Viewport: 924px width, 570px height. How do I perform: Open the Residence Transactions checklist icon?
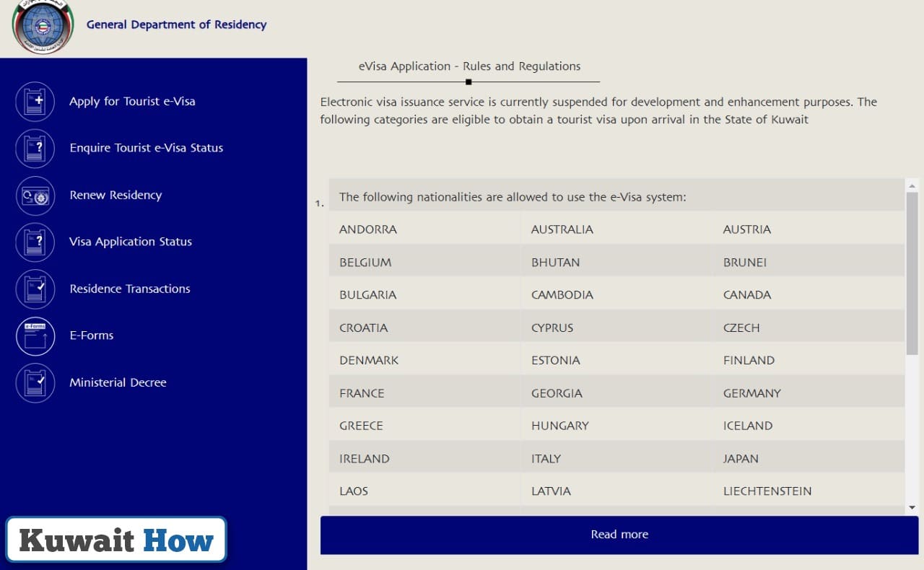click(35, 289)
